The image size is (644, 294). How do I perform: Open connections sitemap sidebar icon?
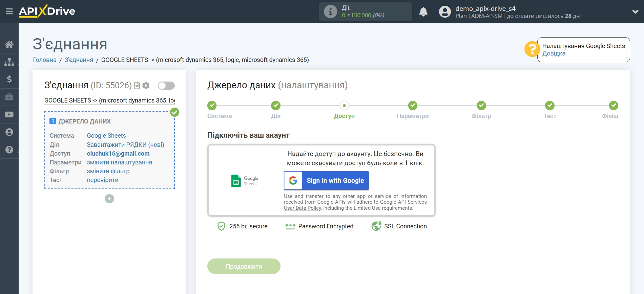(x=9, y=62)
